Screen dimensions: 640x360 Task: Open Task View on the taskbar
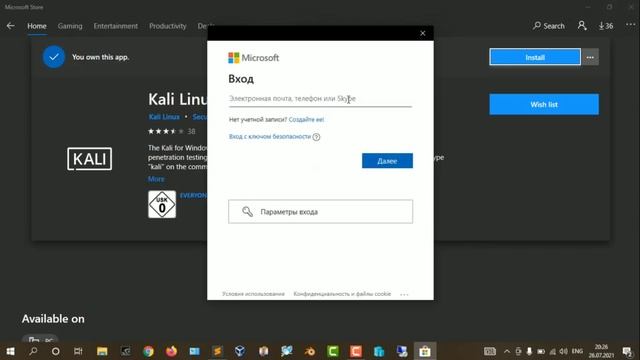(x=78, y=351)
